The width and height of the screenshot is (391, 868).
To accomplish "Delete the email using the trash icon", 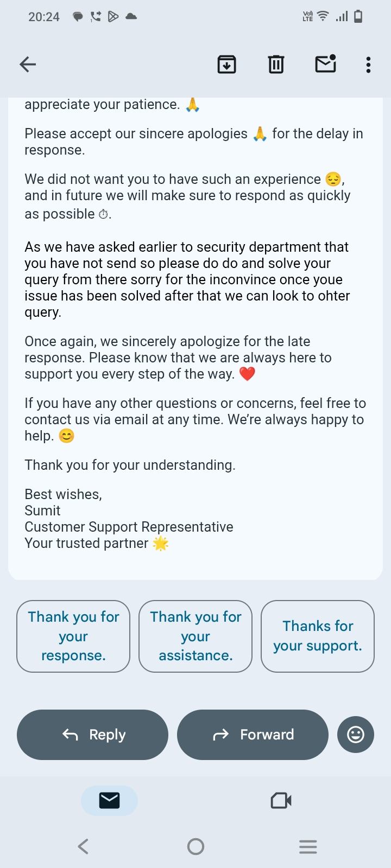I will tap(276, 65).
